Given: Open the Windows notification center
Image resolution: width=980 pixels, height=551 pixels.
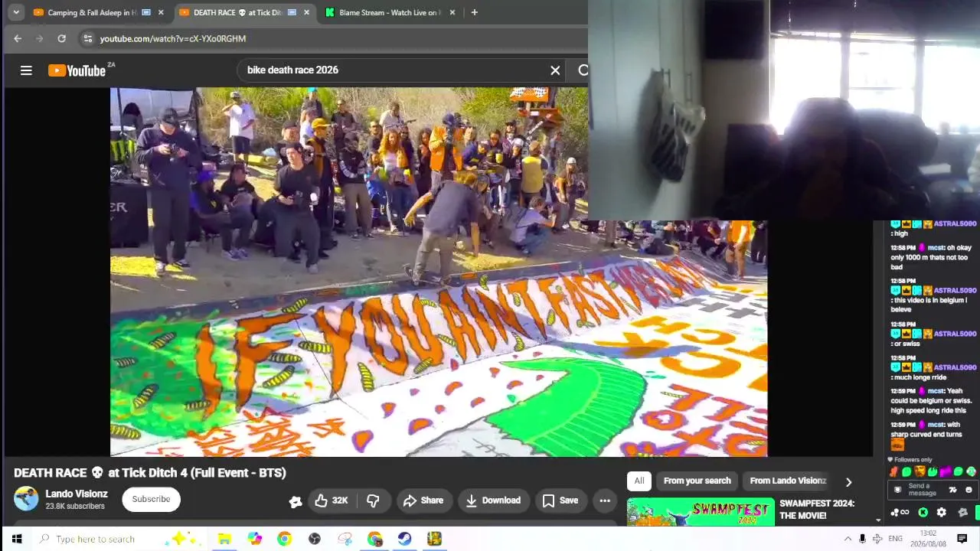Looking at the screenshot, I should coord(962,539).
